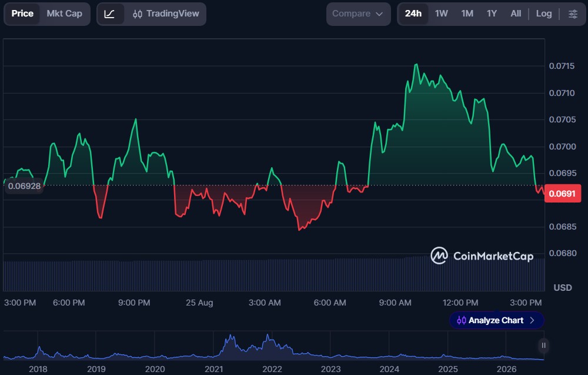Select the 1W time range
This screenshot has height=375, width=588.
(442, 14)
